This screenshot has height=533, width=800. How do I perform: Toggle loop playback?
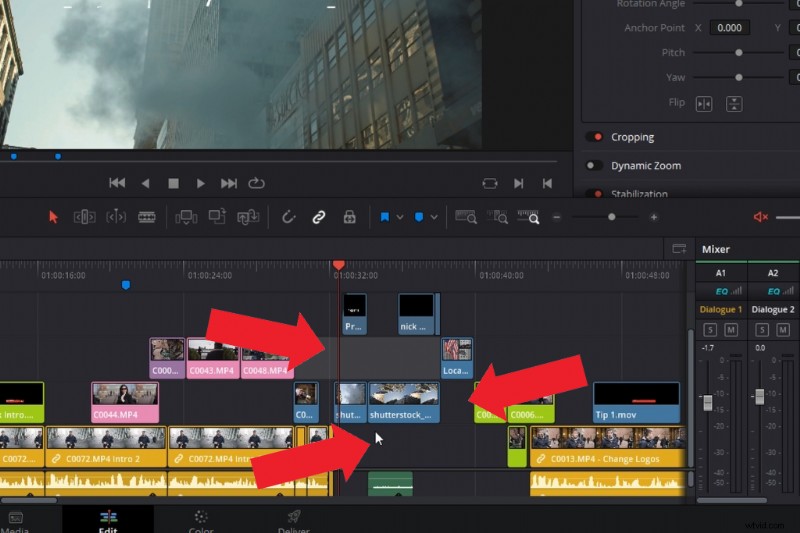[x=256, y=183]
